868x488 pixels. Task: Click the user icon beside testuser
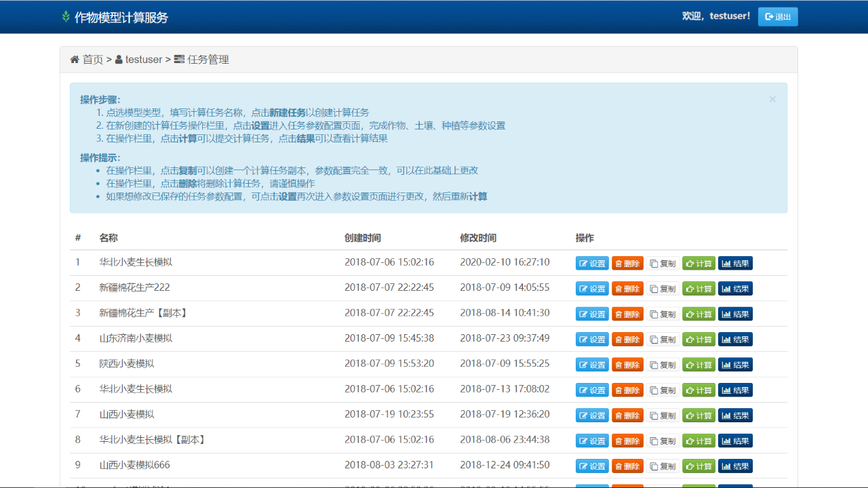click(x=119, y=60)
